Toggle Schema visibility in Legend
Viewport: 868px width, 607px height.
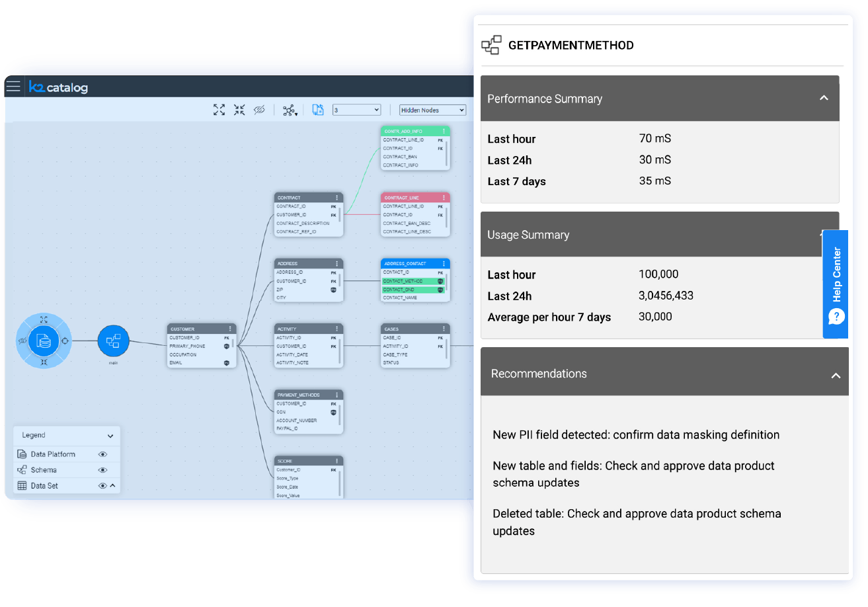[102, 470]
